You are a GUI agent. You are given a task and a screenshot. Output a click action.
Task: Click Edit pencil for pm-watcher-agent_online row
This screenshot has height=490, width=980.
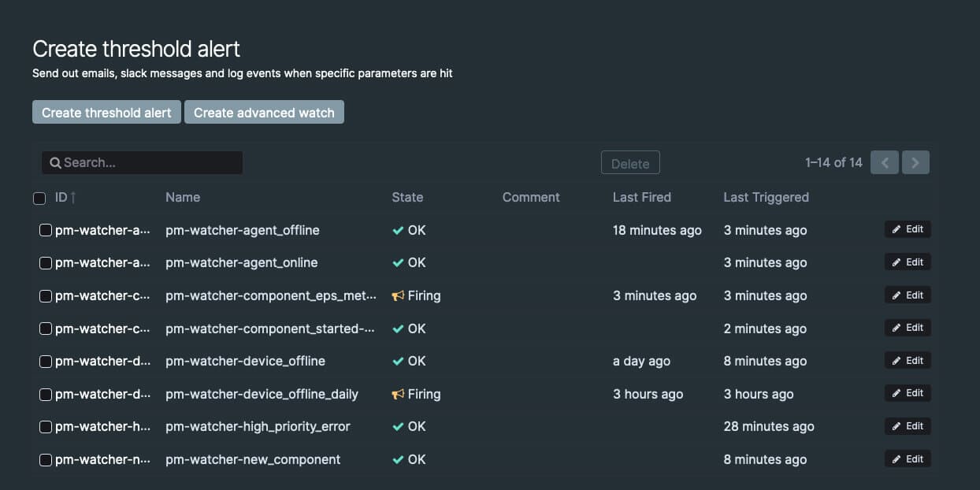(896, 262)
